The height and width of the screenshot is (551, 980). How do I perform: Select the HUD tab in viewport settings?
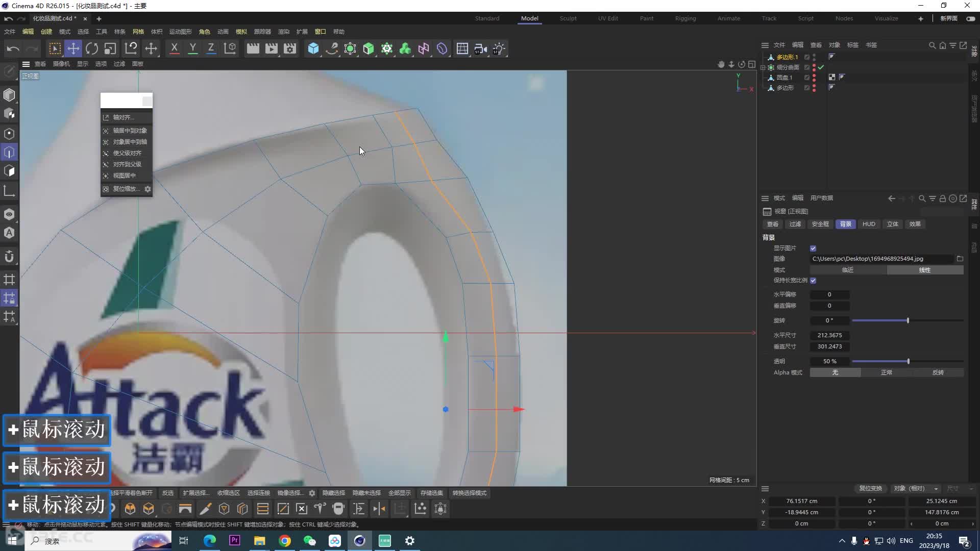coord(869,224)
